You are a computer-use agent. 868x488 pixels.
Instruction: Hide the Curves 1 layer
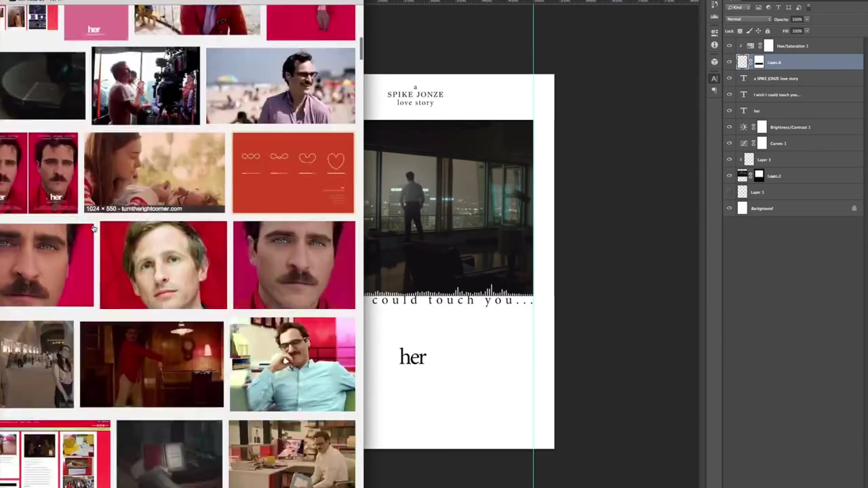[x=729, y=143]
